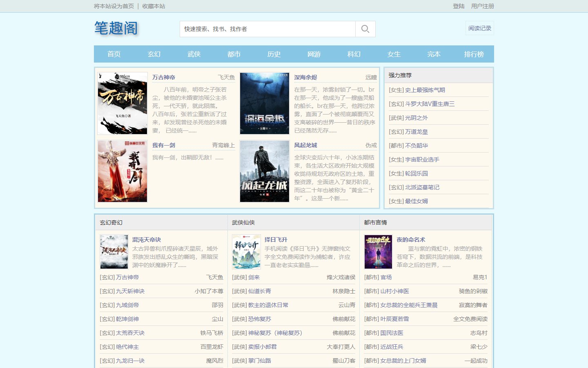
Task: Open the 完本 nav tab
Action: coord(434,54)
